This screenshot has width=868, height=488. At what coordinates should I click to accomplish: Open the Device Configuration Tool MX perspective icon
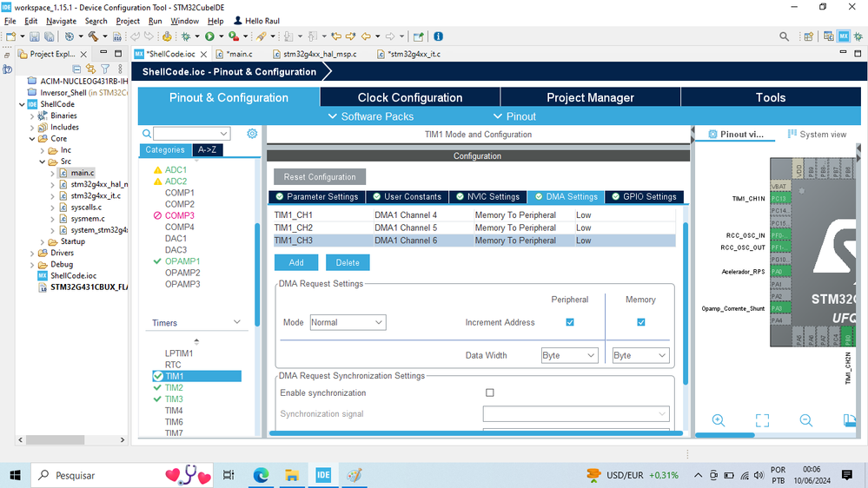tap(843, 36)
